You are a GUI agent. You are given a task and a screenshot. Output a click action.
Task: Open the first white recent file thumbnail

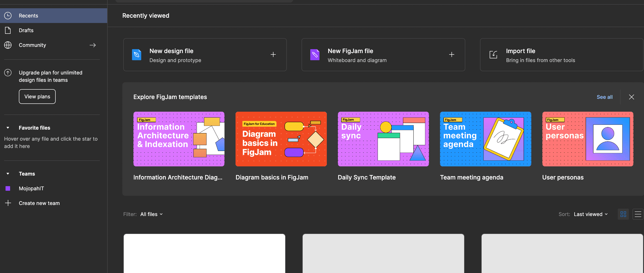tap(204, 253)
